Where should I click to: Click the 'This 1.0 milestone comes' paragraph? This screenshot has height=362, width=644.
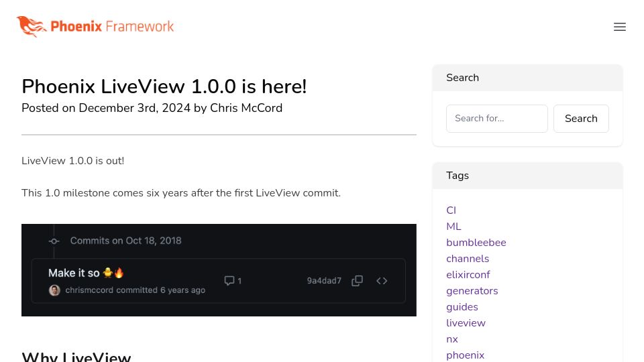click(181, 193)
